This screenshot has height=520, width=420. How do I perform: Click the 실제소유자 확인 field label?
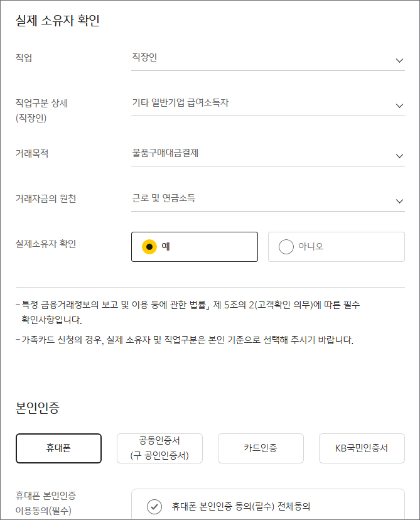pos(46,244)
